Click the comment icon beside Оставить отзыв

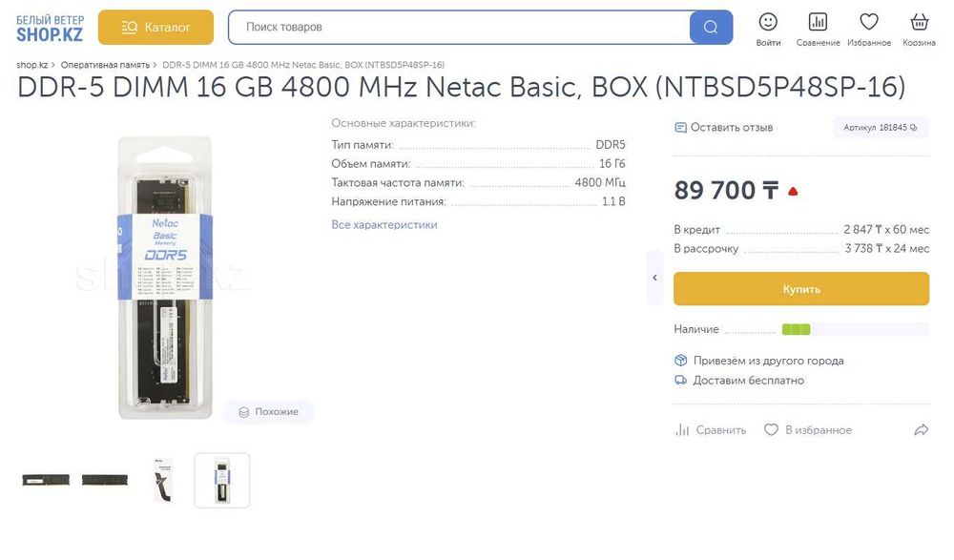point(681,127)
